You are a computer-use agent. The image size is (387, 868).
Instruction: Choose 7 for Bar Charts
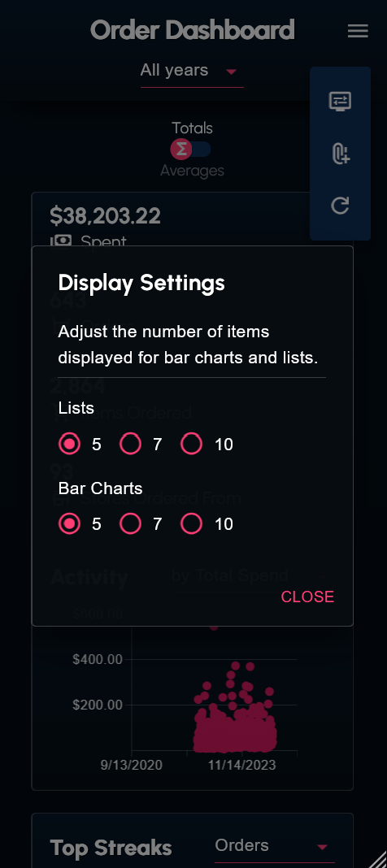131,523
